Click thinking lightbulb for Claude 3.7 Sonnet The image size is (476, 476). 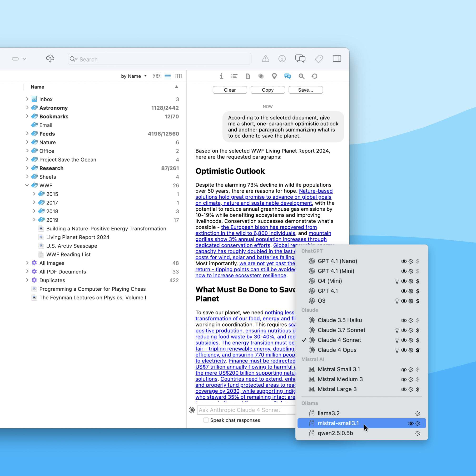397,330
